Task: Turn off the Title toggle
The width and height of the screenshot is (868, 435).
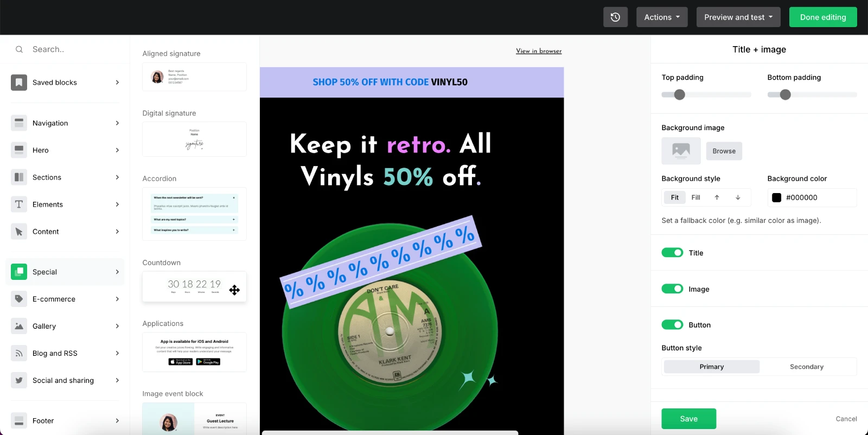Action: click(x=672, y=253)
